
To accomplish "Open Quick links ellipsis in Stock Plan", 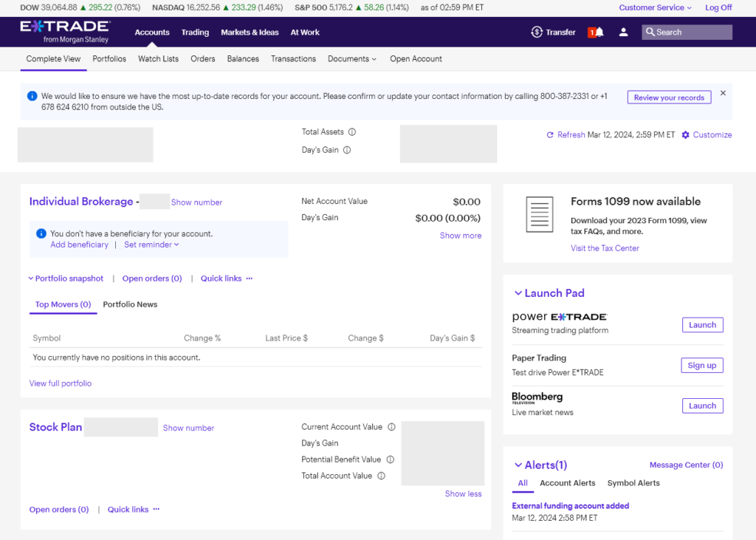I will [157, 509].
